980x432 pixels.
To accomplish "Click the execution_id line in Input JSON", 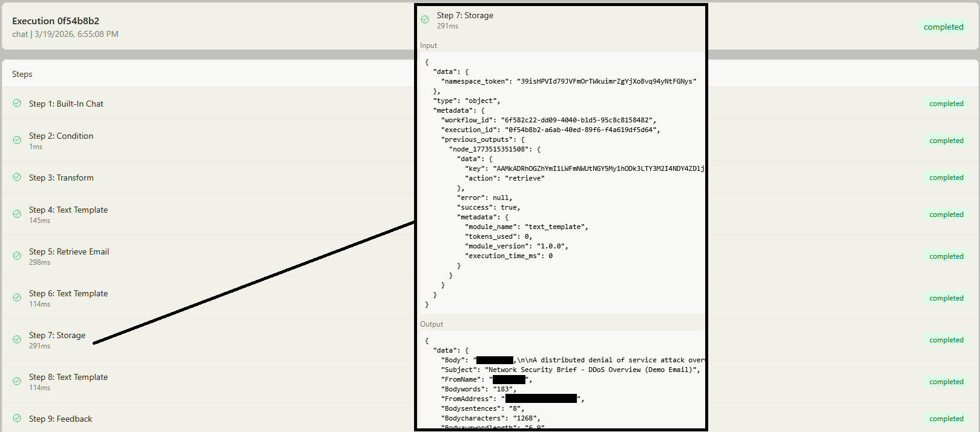I will click(550, 130).
